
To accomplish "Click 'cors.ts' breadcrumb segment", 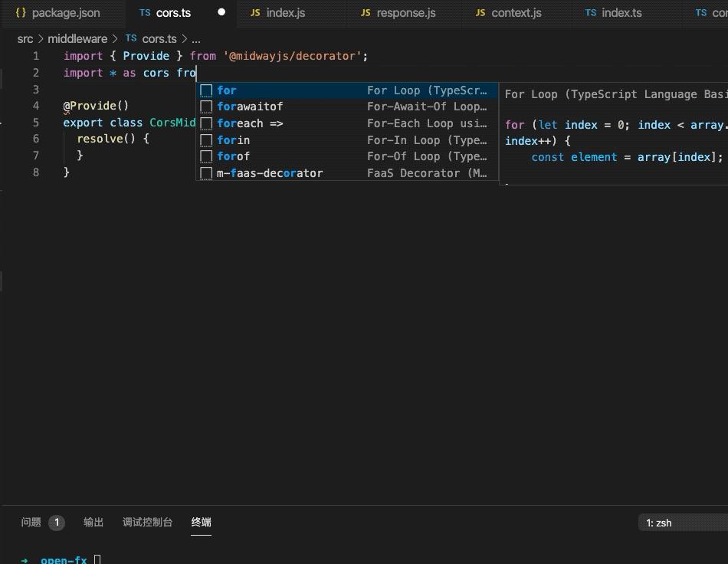I will point(159,39).
